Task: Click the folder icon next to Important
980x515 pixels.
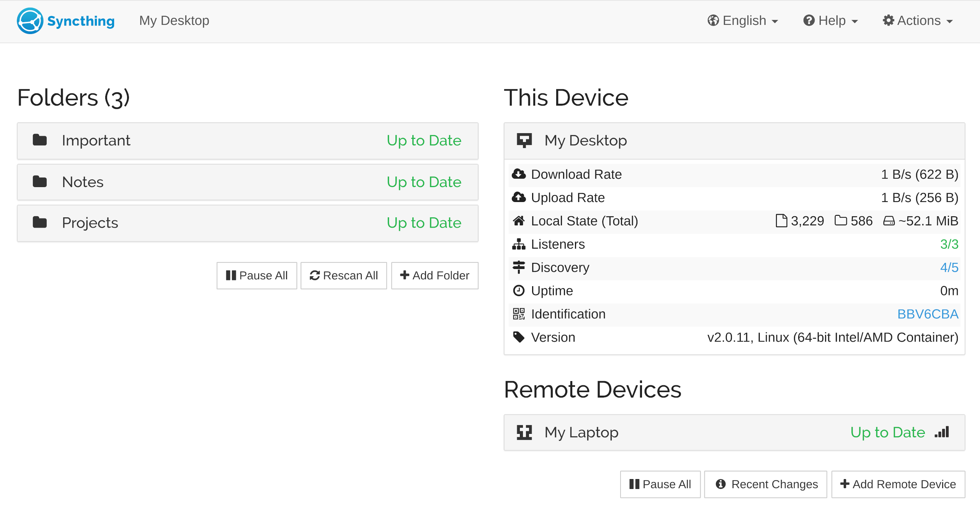Action: pos(40,140)
